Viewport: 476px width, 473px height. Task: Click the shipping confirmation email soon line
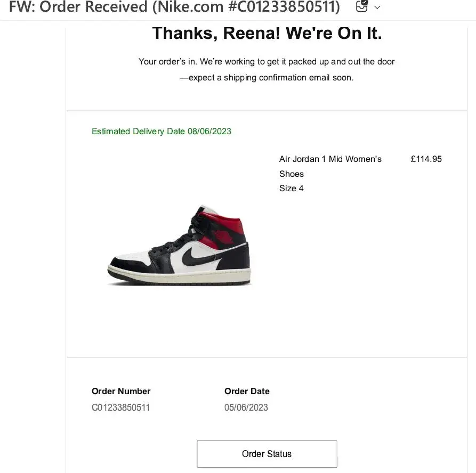[x=267, y=78]
